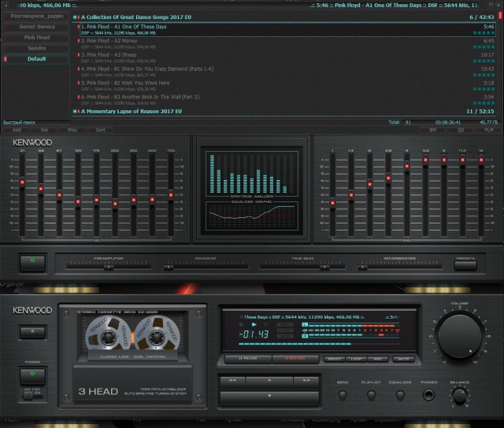
Task: Open the Misc menu in playlist
Action: 72,130
